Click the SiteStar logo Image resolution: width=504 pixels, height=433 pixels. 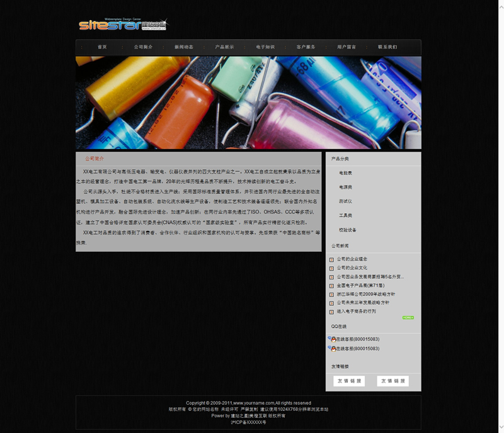(x=123, y=25)
